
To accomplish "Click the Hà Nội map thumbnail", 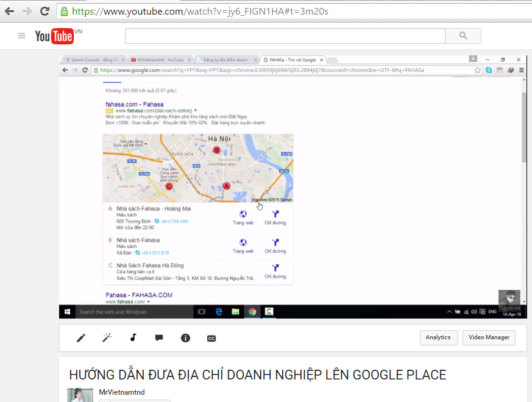I will [198, 168].
